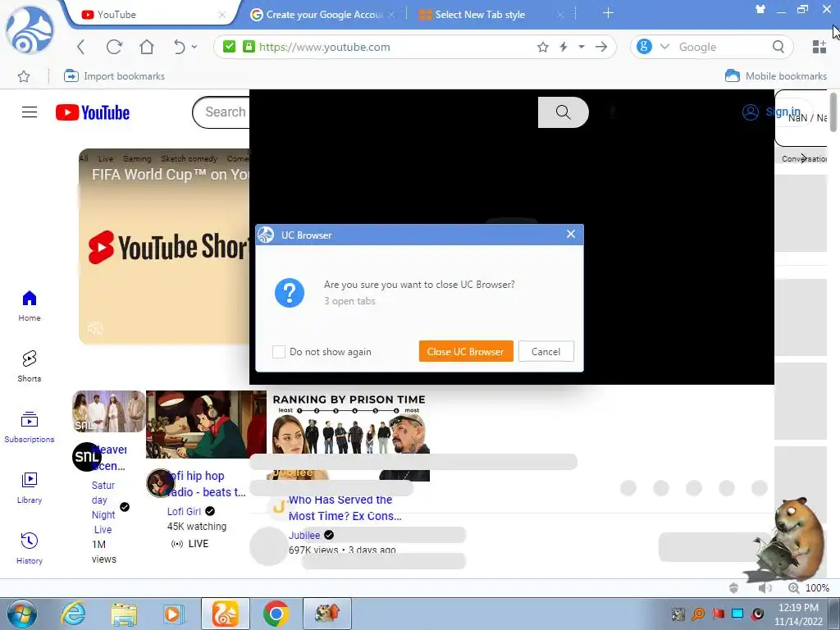Click the Jubilee channel name

[x=304, y=535]
